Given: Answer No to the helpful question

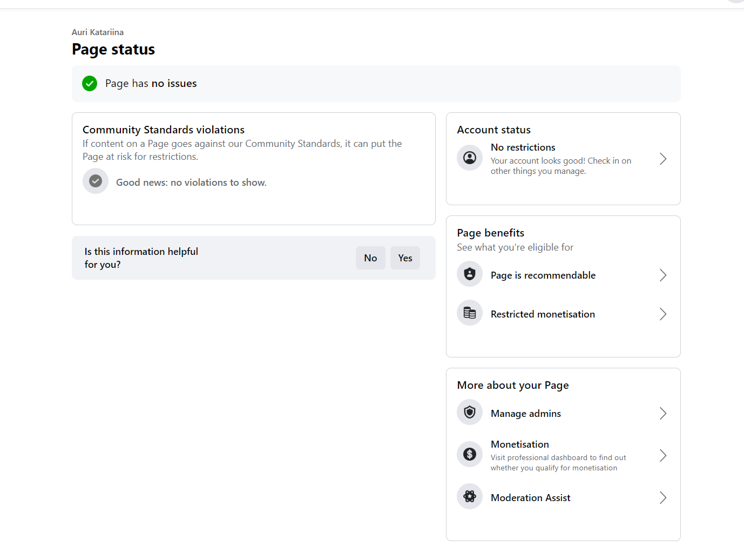Looking at the screenshot, I should coord(370,258).
